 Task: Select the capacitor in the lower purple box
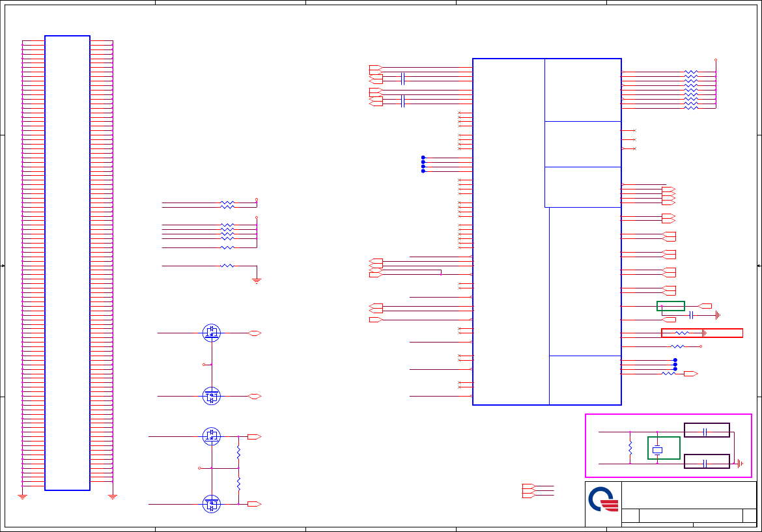click(x=705, y=464)
